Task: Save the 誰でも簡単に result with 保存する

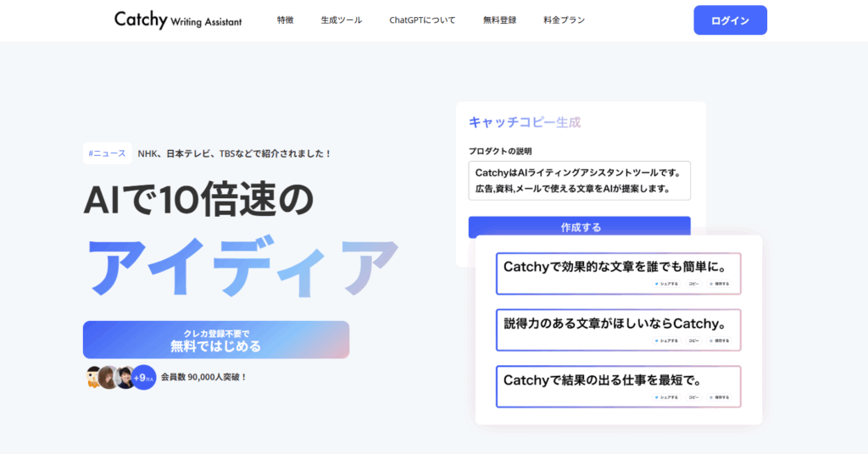Action: click(720, 284)
